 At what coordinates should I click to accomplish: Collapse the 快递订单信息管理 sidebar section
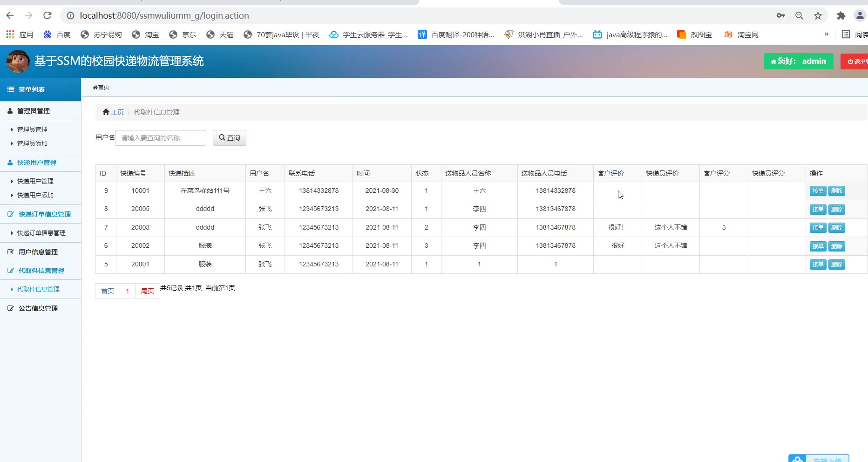[x=44, y=214]
